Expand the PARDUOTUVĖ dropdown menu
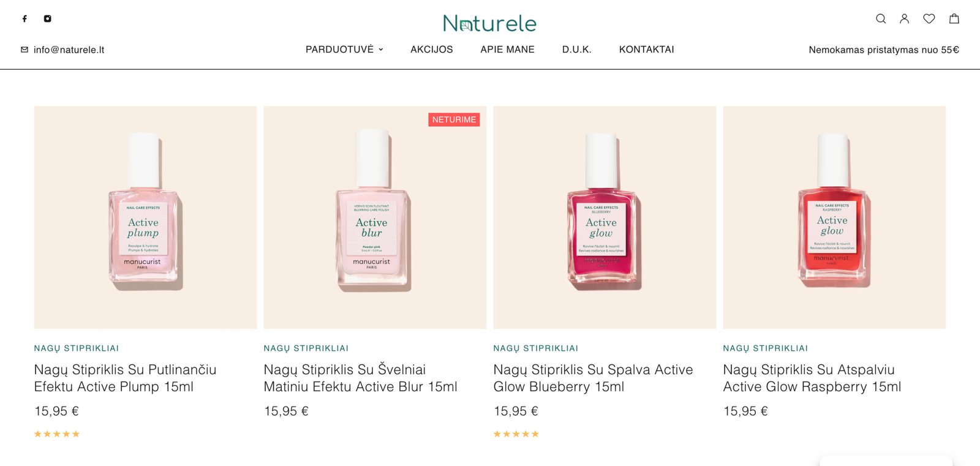Screen dimensions: 980x466 click(x=344, y=50)
